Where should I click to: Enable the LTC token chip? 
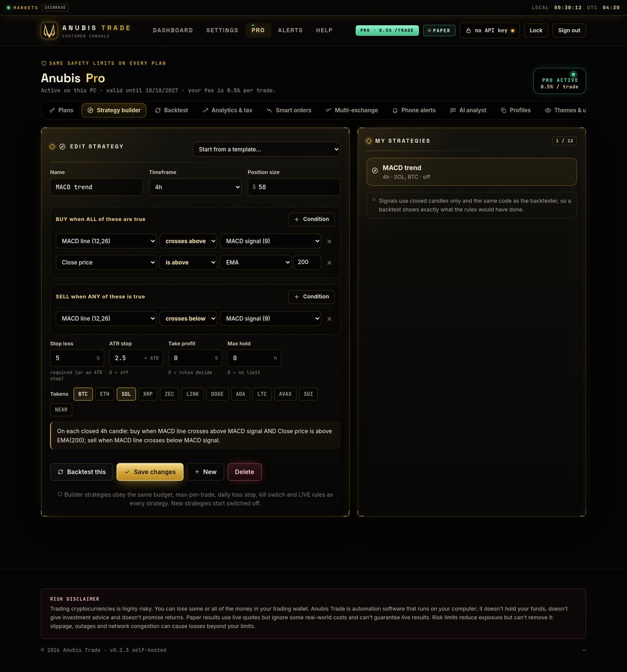click(262, 394)
